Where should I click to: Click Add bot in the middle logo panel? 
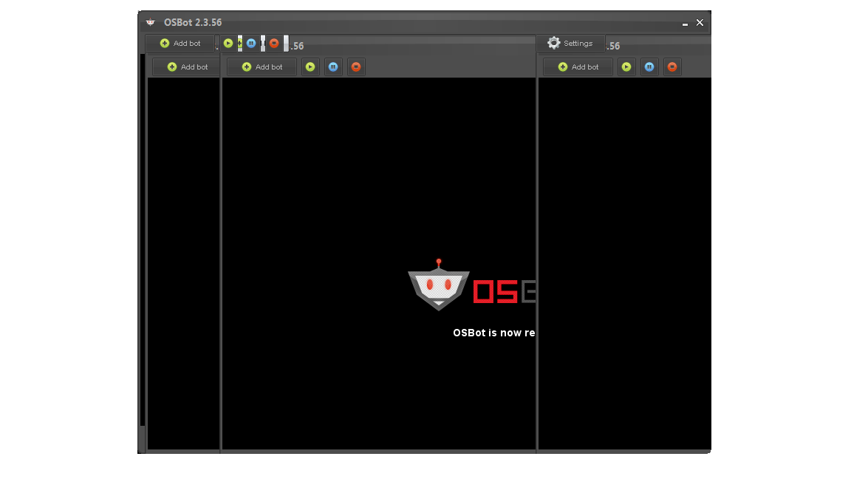262,67
